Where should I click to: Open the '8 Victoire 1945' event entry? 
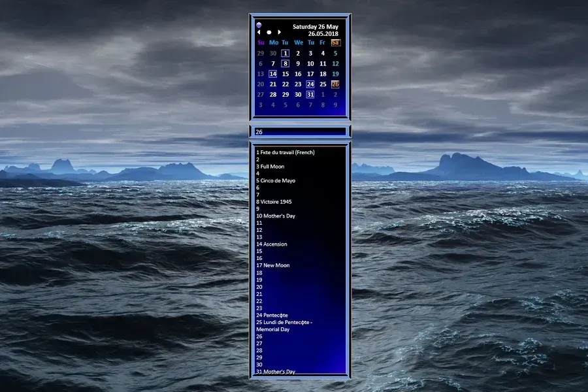274,202
